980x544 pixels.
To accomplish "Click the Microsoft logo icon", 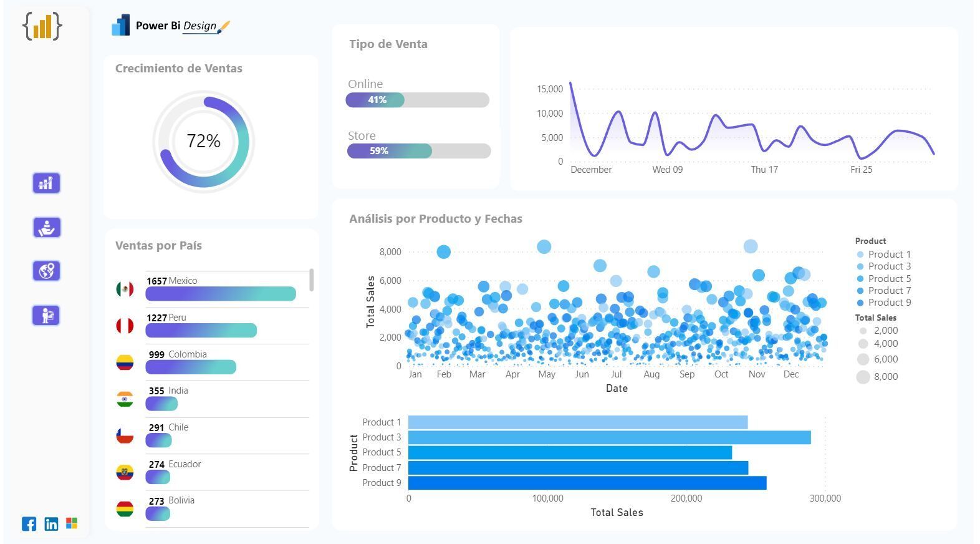I will click(x=72, y=523).
